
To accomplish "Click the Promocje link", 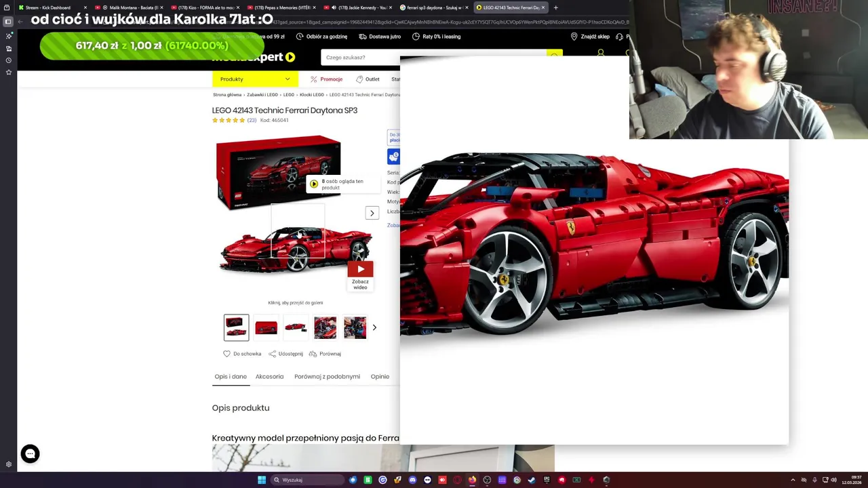I will tap(326, 79).
